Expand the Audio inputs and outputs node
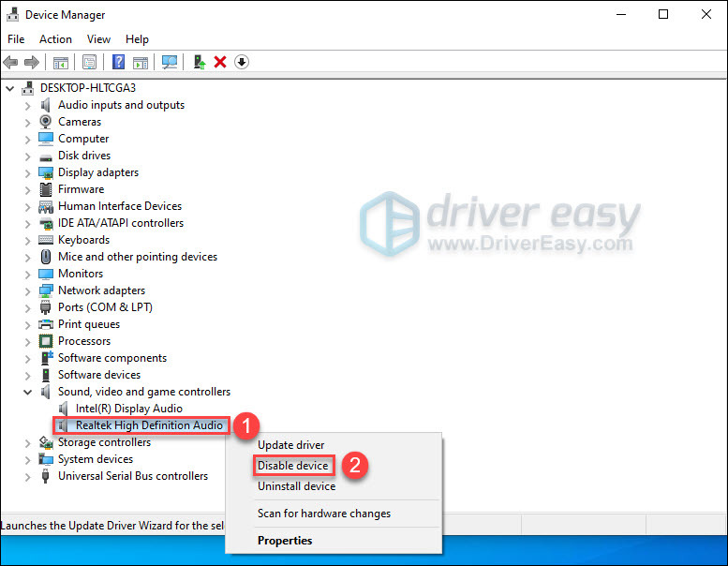This screenshot has height=566, width=728. click(27, 105)
